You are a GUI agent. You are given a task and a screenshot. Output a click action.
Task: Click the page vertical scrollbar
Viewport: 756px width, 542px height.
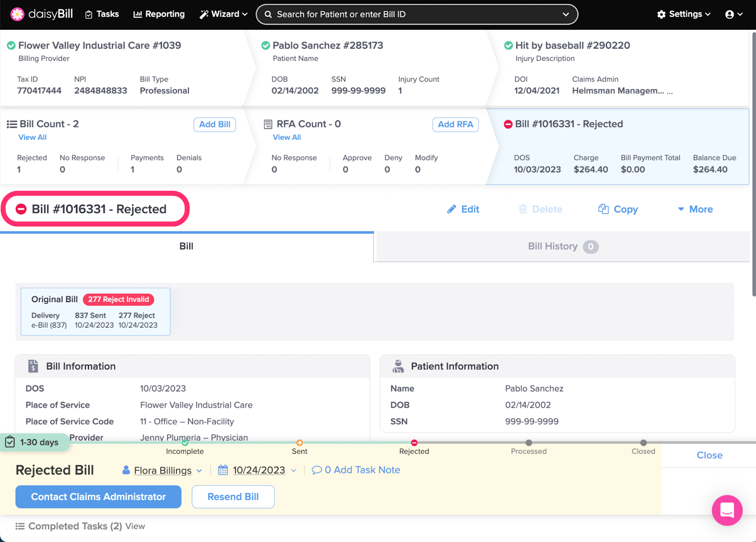(x=753, y=164)
